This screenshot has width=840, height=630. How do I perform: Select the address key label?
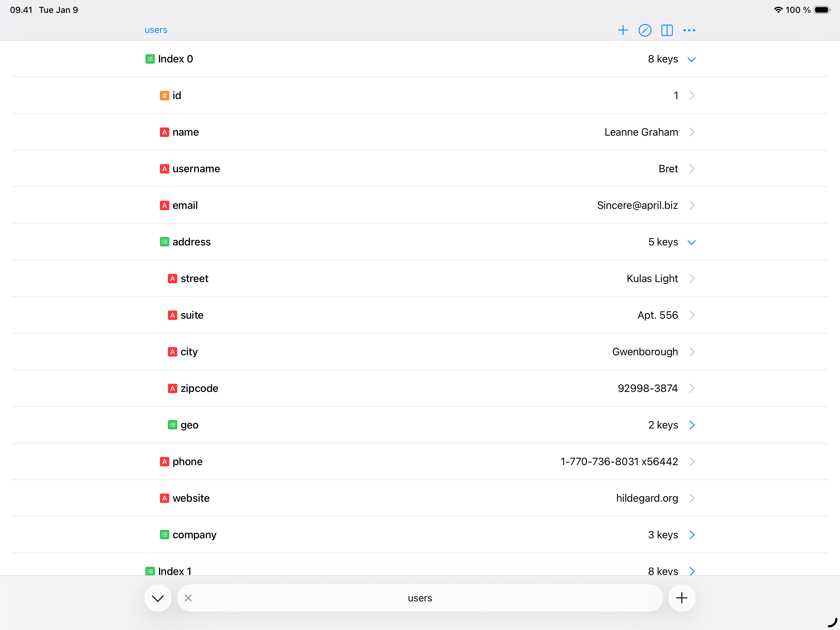(x=191, y=242)
